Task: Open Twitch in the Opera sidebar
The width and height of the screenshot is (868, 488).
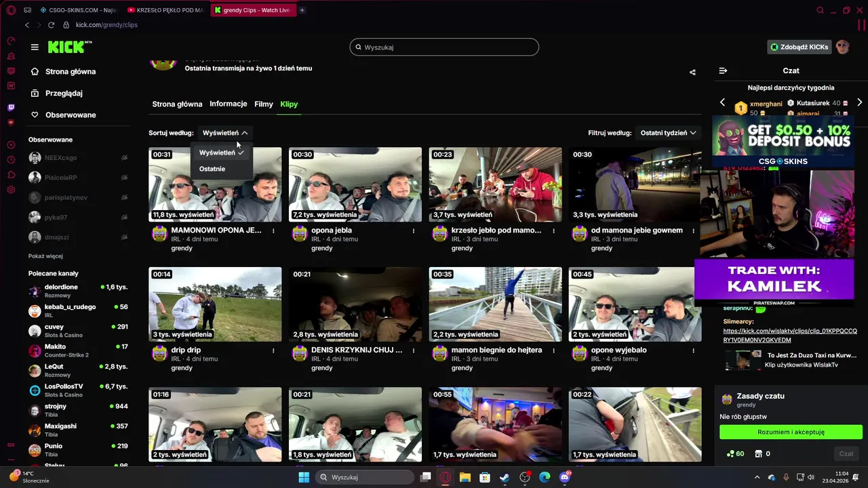Action: [x=11, y=108]
